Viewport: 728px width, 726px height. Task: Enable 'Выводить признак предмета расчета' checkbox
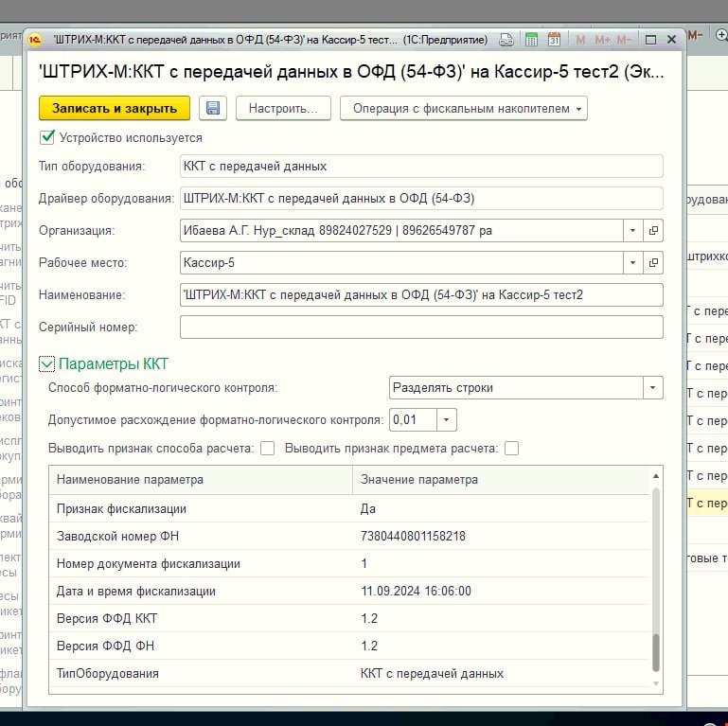[512, 449]
